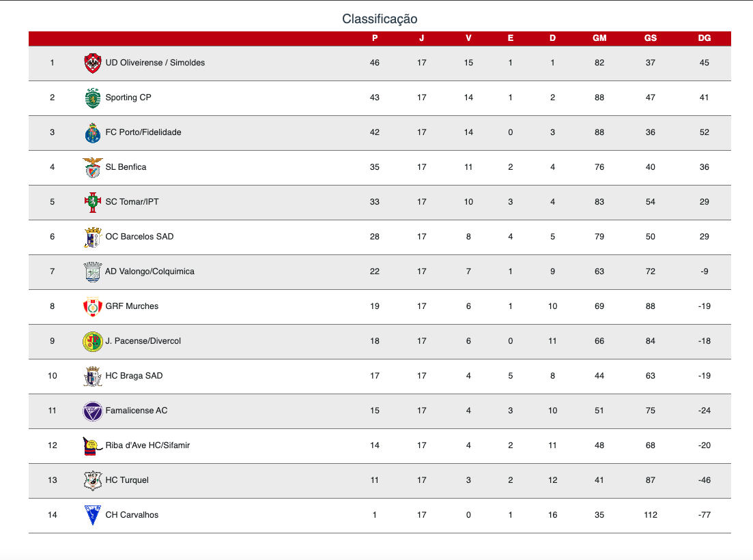753x560 pixels.
Task: Click the HC Turquel crest
Action: pyautogui.click(x=93, y=480)
